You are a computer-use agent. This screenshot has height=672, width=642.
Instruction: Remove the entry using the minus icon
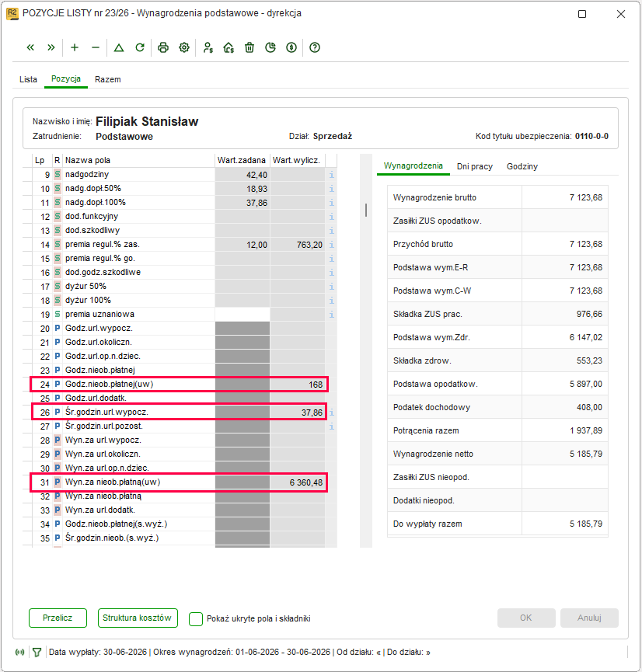pyautogui.click(x=96, y=47)
